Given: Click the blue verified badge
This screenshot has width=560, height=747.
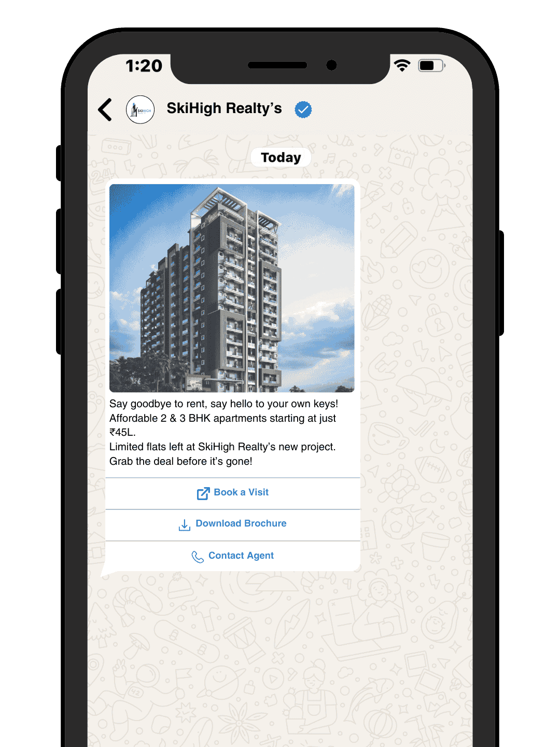Looking at the screenshot, I should 303,109.
